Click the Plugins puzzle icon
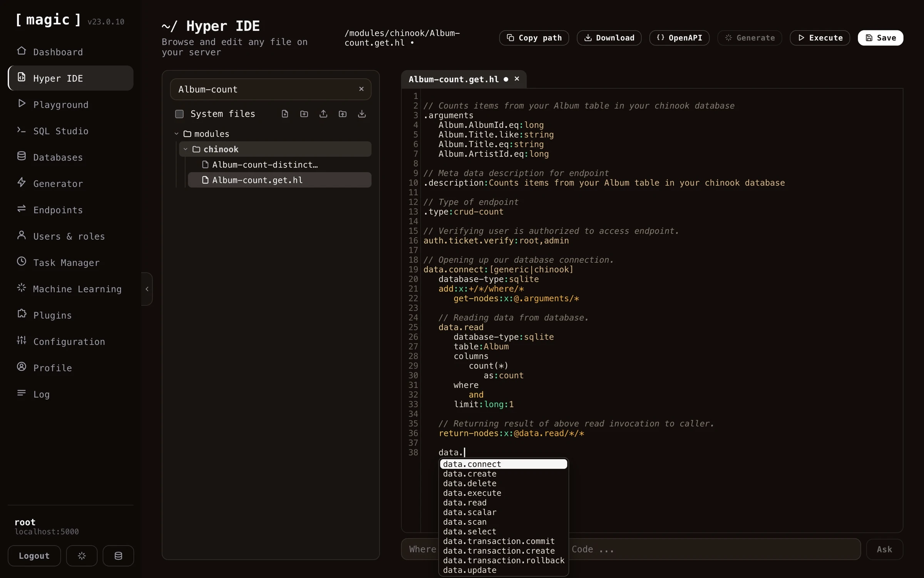The height and width of the screenshot is (578, 924). click(22, 314)
